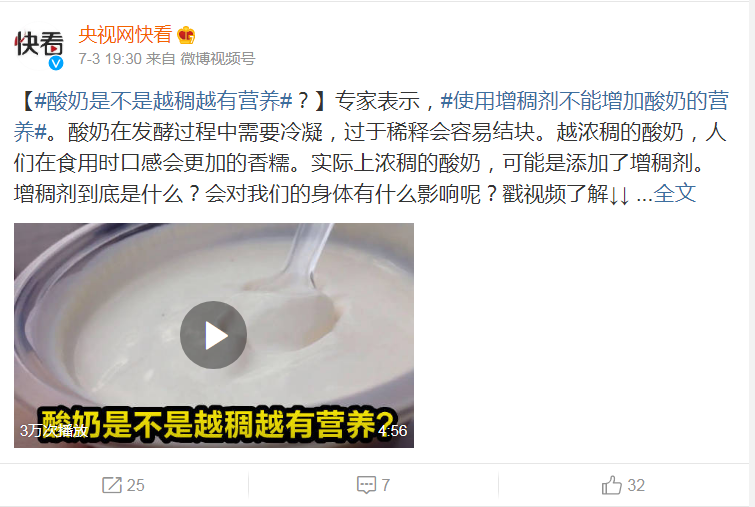Open the 快看 profile avatar

point(39,47)
